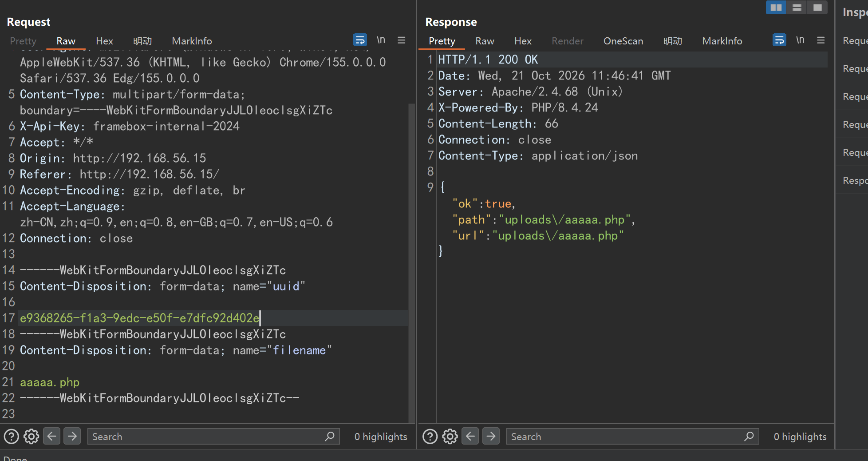Open Request search settings gear
Image resolution: width=868 pixels, height=461 pixels.
31,437
